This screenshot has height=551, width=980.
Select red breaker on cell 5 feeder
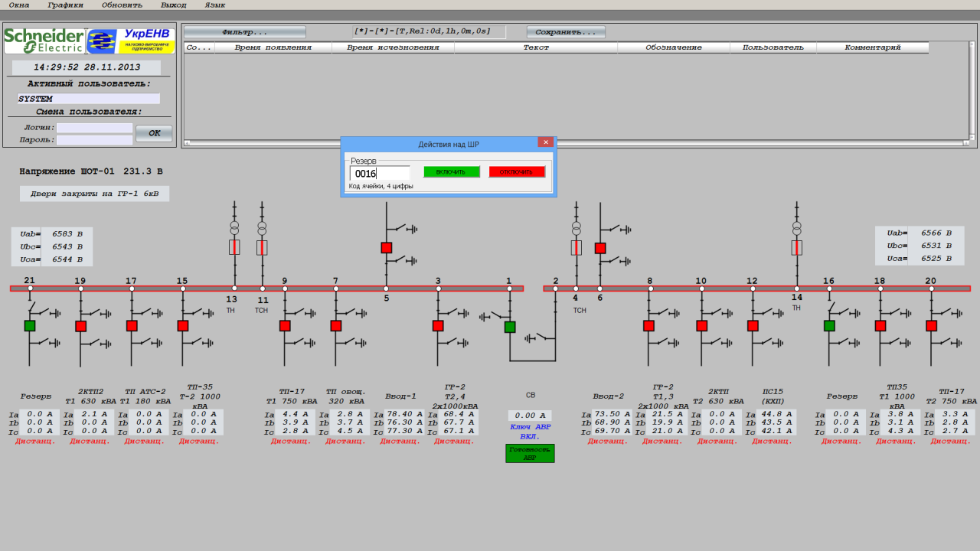click(387, 248)
